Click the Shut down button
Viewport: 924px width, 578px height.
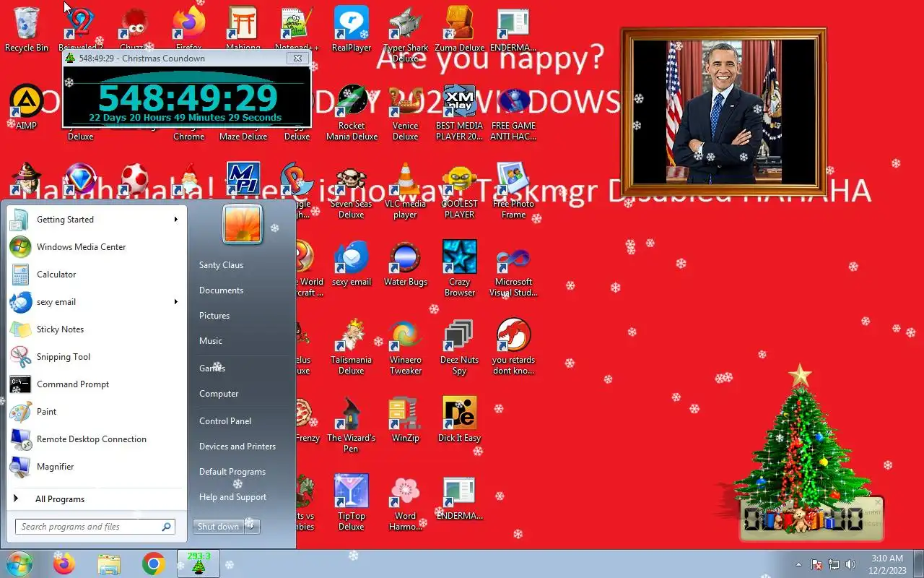[219, 526]
